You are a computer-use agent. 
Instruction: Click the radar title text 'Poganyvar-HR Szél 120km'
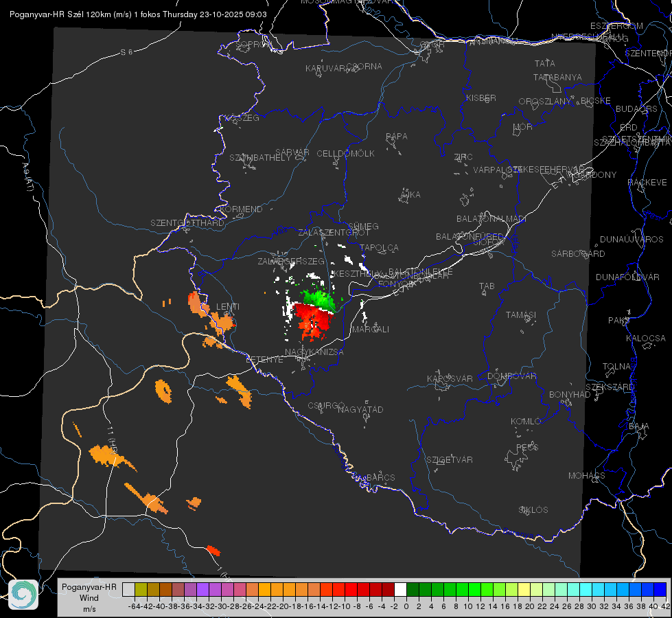point(60,14)
